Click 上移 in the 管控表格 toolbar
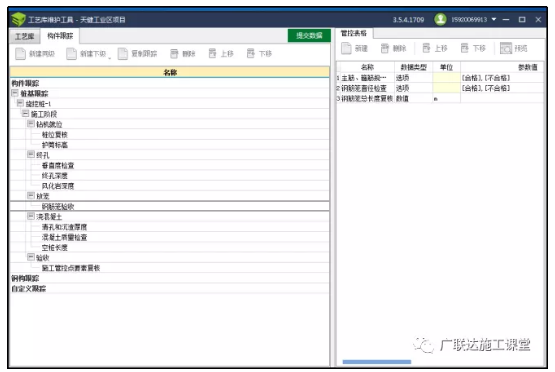The width and height of the screenshot is (555, 372). 435,48
